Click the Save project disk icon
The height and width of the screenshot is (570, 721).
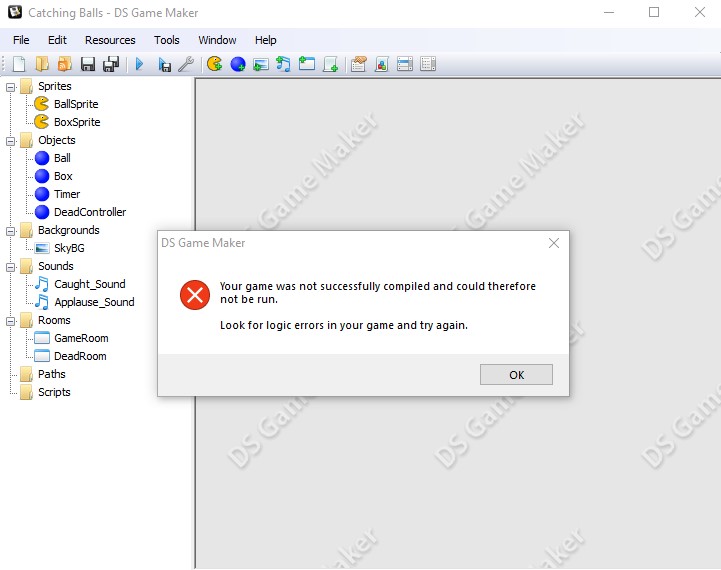88,64
